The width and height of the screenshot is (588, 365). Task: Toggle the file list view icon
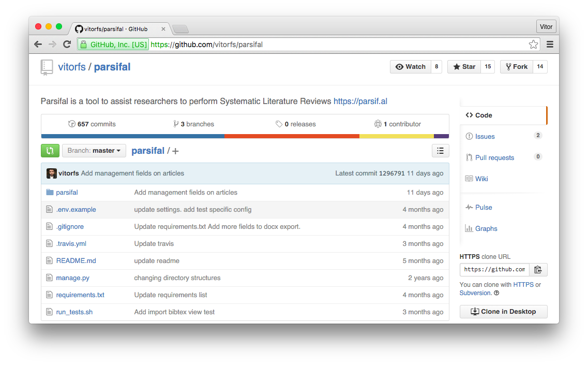pos(440,151)
